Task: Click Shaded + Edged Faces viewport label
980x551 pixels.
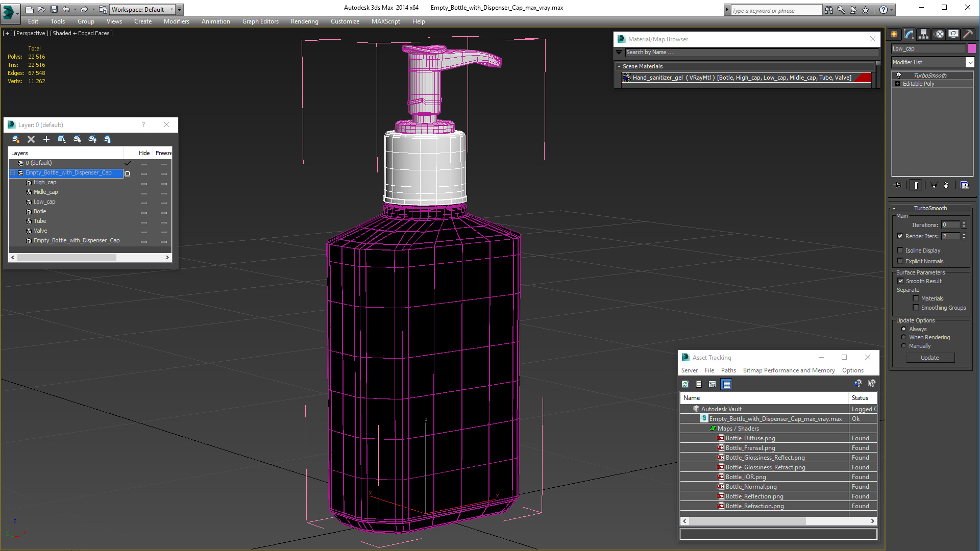Action: click(x=81, y=33)
